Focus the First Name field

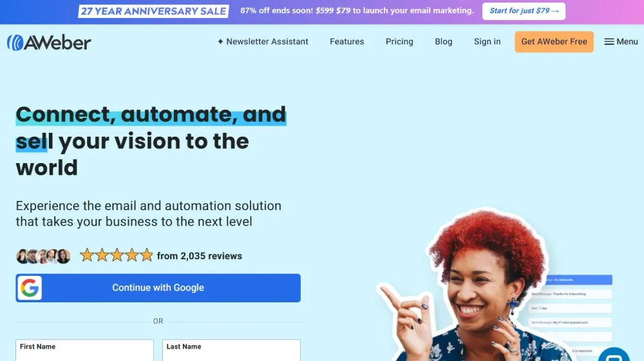pyautogui.click(x=84, y=350)
